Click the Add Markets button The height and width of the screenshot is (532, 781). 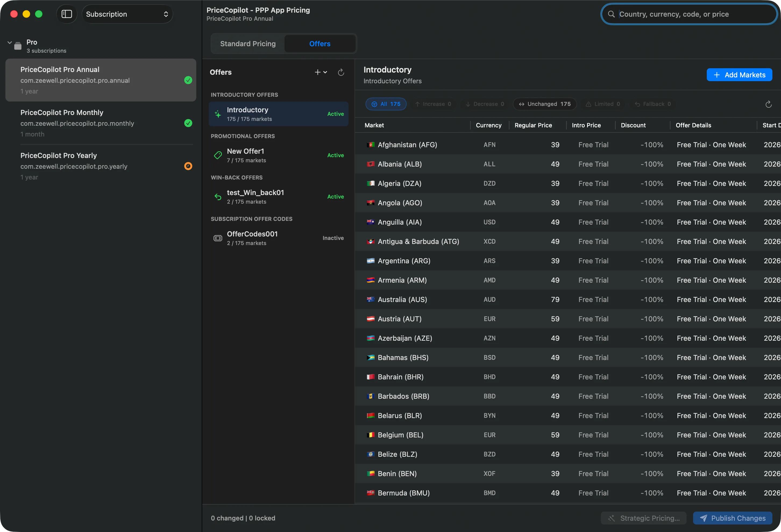click(x=739, y=75)
